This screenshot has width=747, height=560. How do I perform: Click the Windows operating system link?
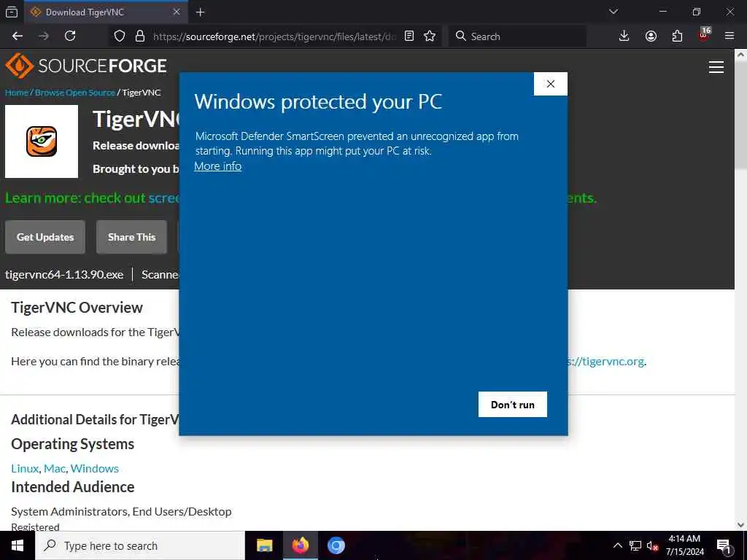click(94, 469)
